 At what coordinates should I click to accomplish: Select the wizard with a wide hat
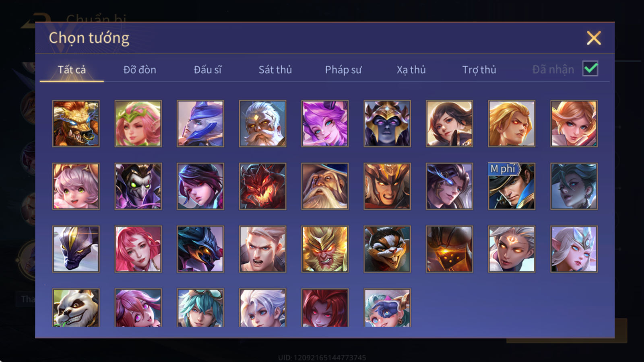[325, 186]
